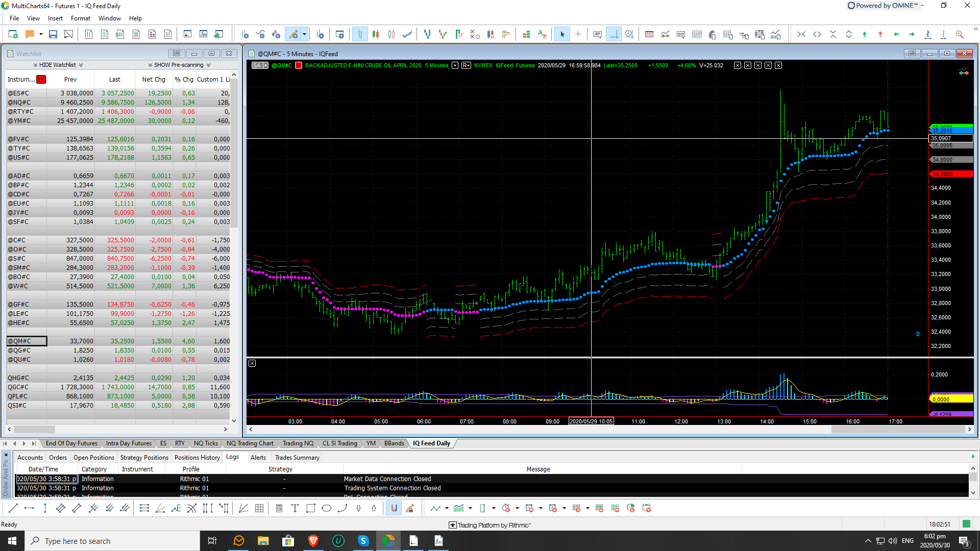Toggle the fifth chart status line checkbox
Viewport: 980px width, 551px height.
778,65
